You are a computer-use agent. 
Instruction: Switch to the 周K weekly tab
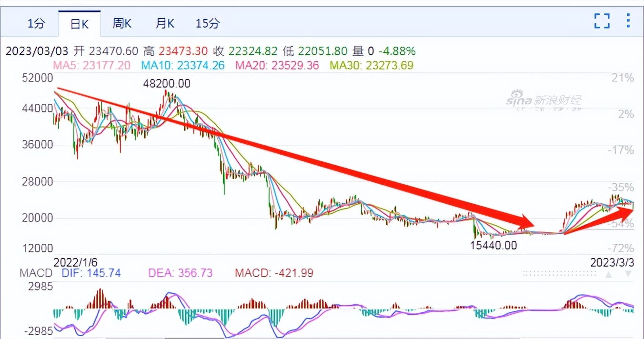pos(122,23)
